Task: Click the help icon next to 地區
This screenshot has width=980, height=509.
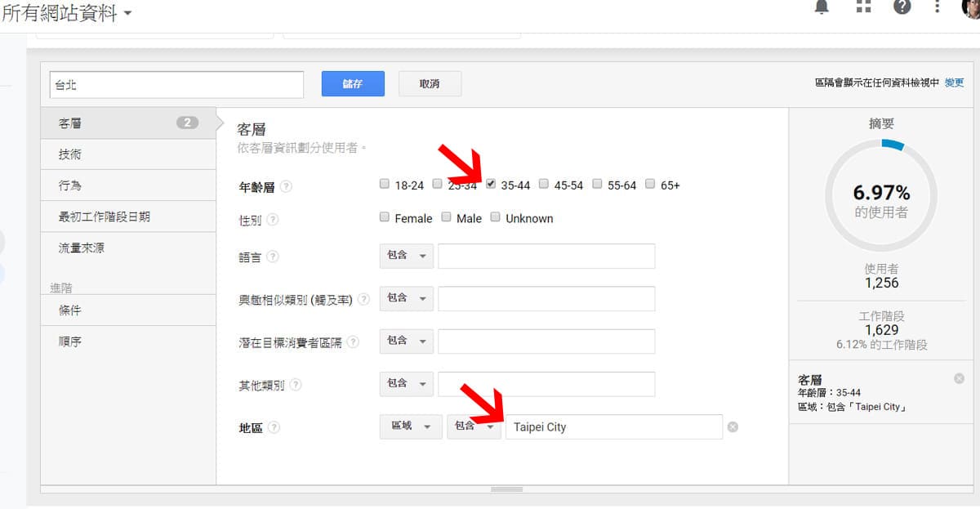Action: point(274,427)
